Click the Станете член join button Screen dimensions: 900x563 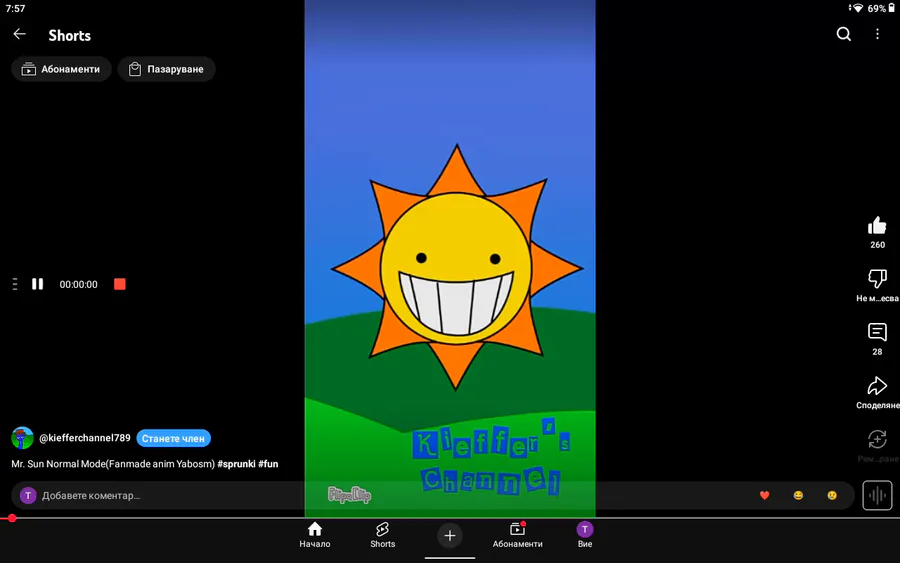pos(173,438)
